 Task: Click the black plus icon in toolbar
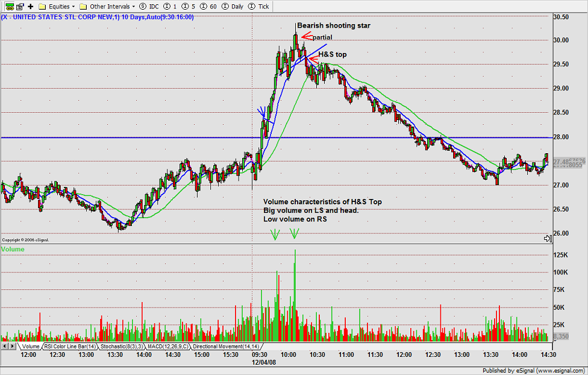[31, 7]
